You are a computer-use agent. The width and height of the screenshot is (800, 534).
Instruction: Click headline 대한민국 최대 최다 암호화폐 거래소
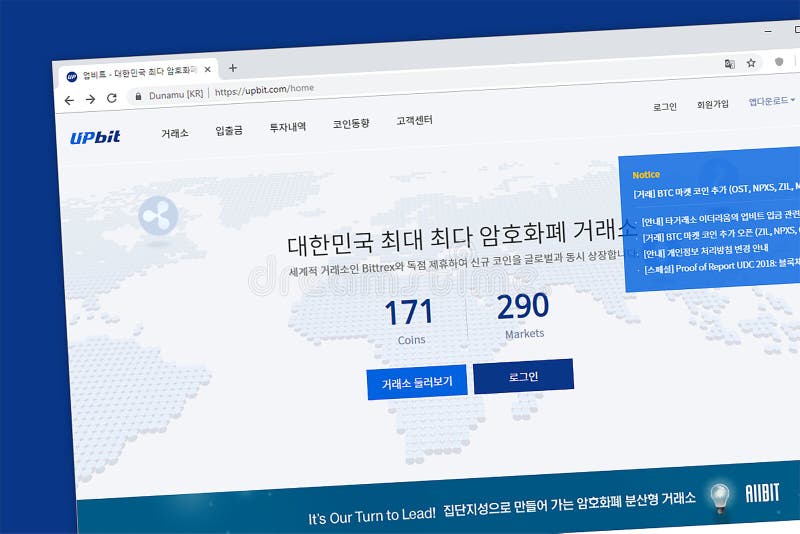462,236
